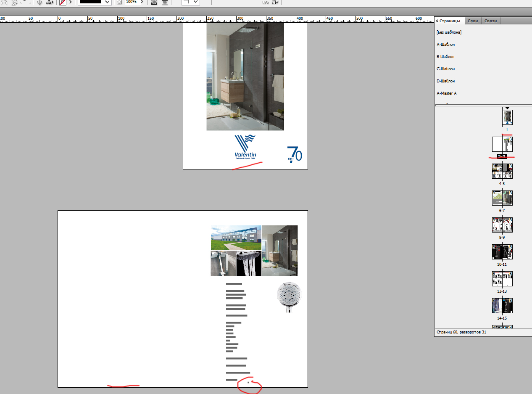Click the 8-9 spread number label
The height and width of the screenshot is (394, 532).
(x=502, y=238)
